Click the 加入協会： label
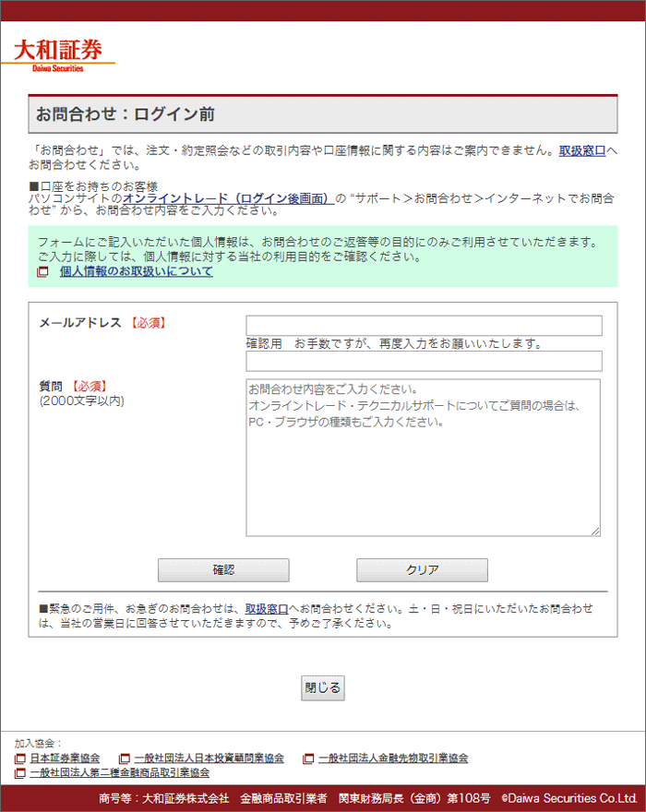This screenshot has height=812, width=646. click(x=39, y=744)
